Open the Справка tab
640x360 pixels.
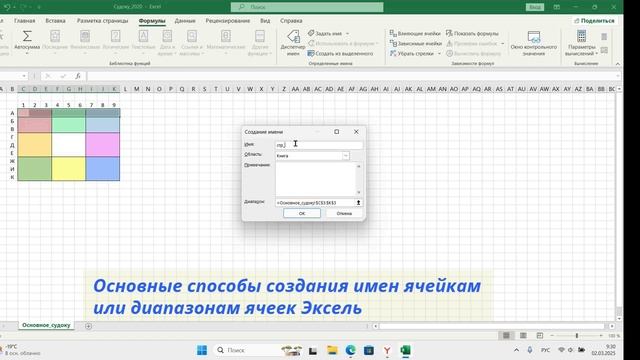tap(291, 20)
